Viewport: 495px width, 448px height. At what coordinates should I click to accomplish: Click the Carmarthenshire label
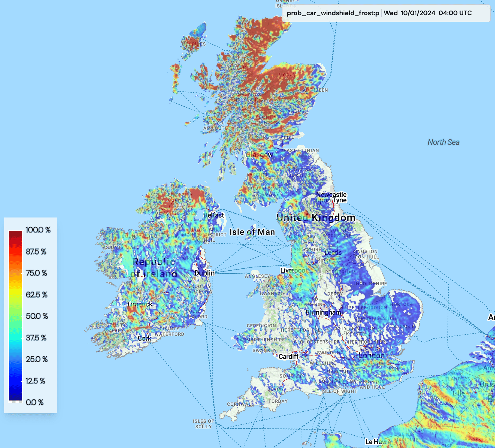[261, 340]
